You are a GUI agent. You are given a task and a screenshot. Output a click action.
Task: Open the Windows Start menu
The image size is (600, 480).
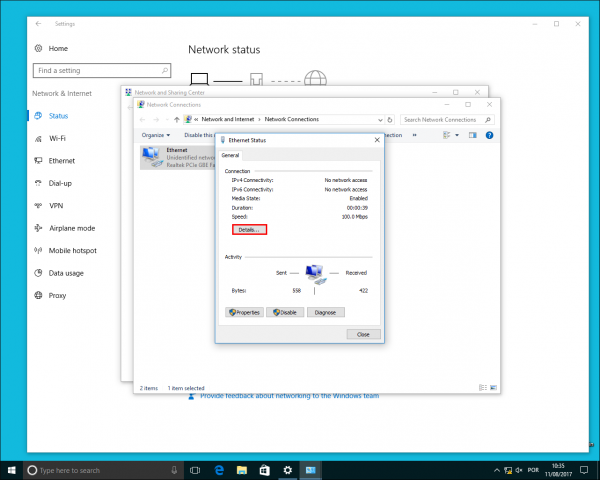[11, 470]
